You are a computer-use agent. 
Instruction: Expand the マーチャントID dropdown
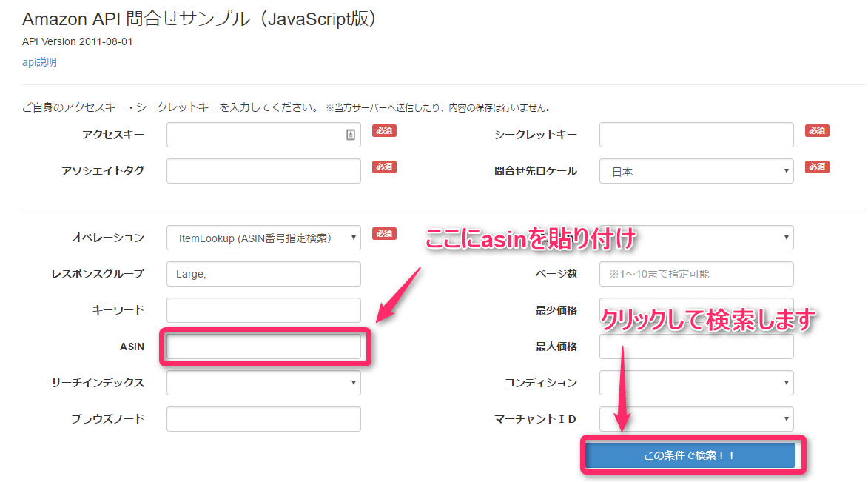pyautogui.click(x=696, y=419)
